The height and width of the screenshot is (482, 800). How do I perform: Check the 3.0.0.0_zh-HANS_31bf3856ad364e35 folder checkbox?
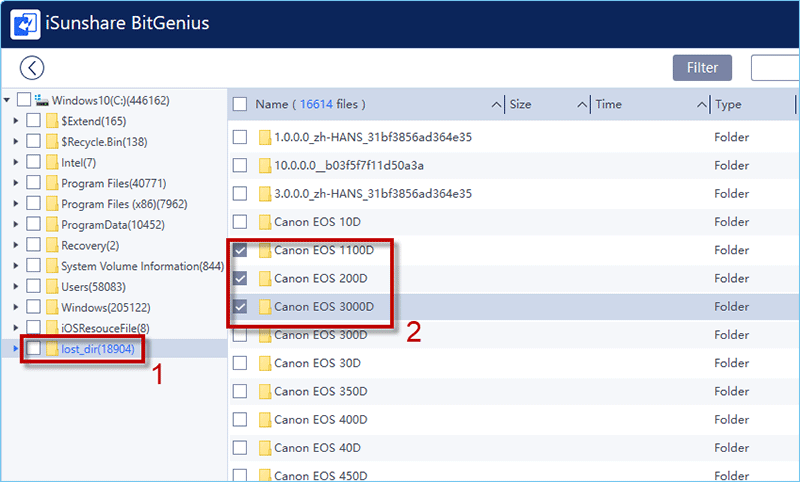240,193
